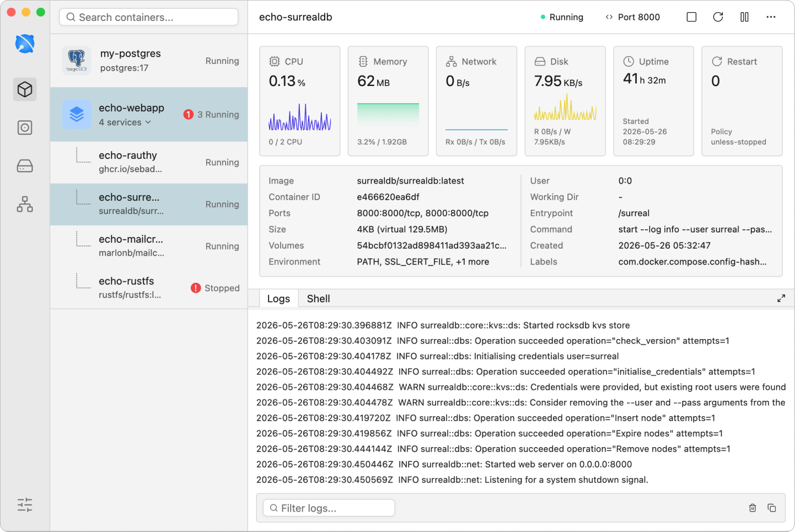The height and width of the screenshot is (532, 795).
Task: Click the Disk card icon
Action: click(540, 61)
